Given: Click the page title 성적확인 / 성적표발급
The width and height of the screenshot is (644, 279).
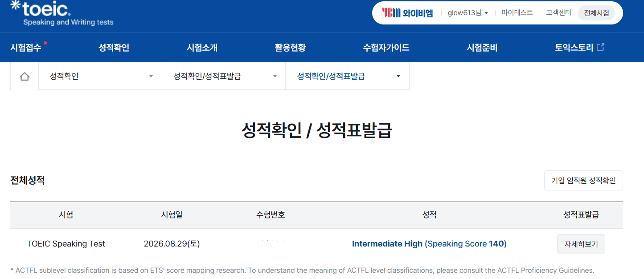Looking at the screenshot, I should pyautogui.click(x=316, y=131).
